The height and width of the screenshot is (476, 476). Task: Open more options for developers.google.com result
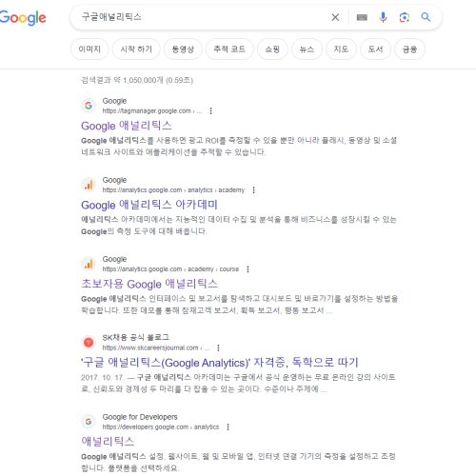coord(228,426)
